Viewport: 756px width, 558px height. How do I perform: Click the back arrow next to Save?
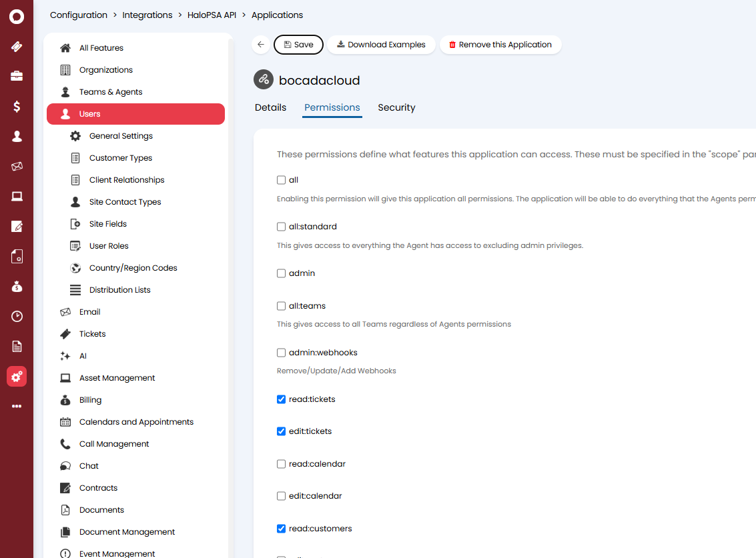[261, 45]
